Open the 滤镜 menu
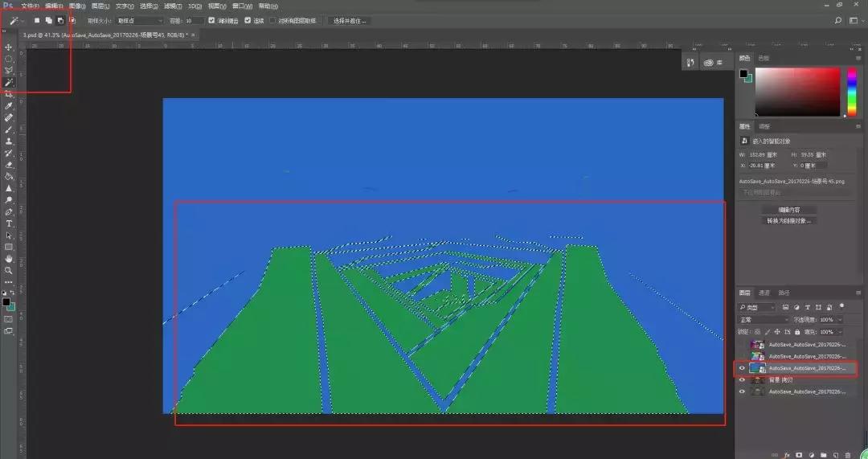The image size is (868, 459). tap(170, 6)
